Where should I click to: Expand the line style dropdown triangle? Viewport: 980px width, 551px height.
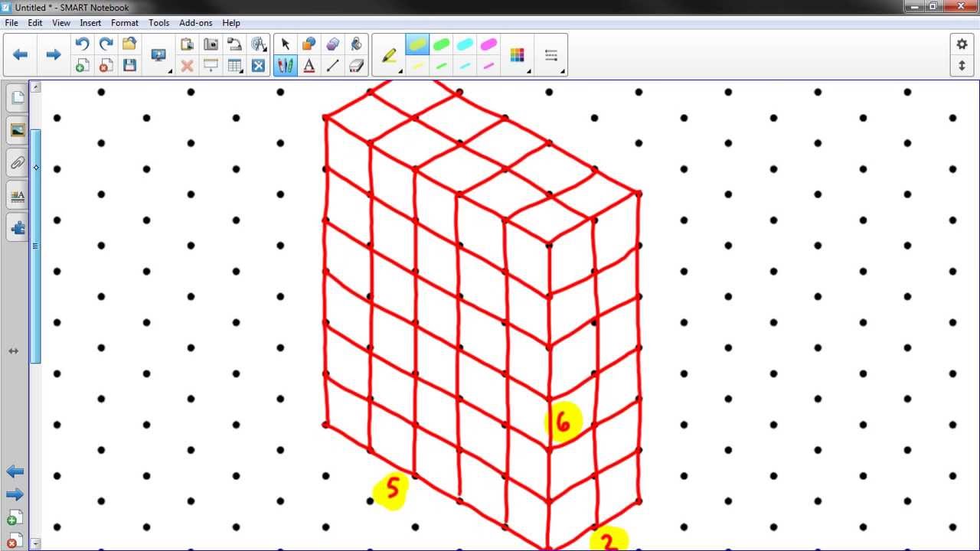[563, 72]
